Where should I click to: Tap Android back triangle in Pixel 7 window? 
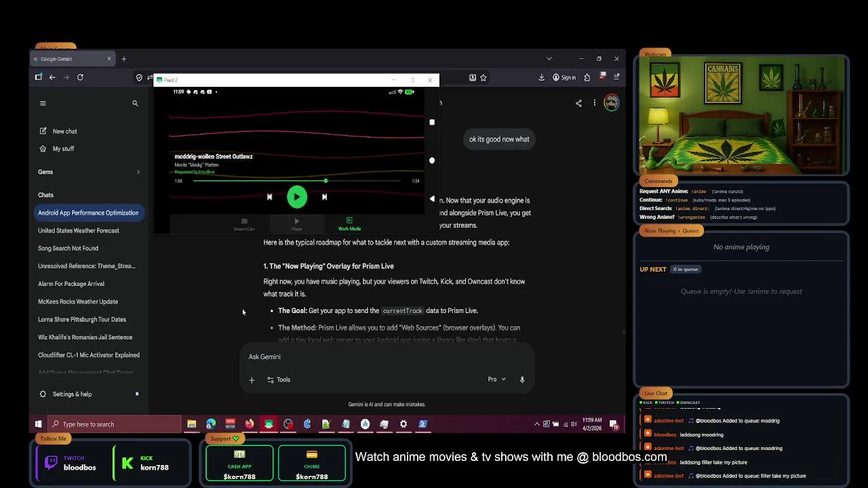click(x=432, y=199)
